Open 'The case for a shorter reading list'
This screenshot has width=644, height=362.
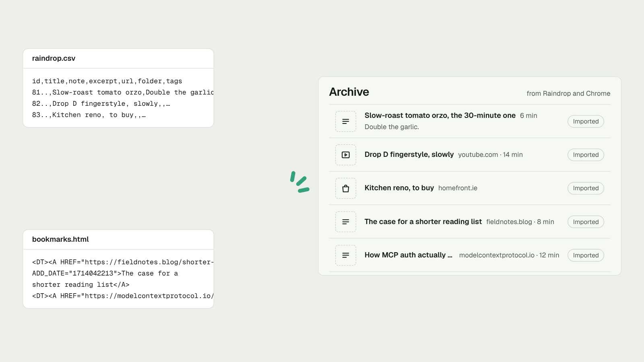click(423, 222)
